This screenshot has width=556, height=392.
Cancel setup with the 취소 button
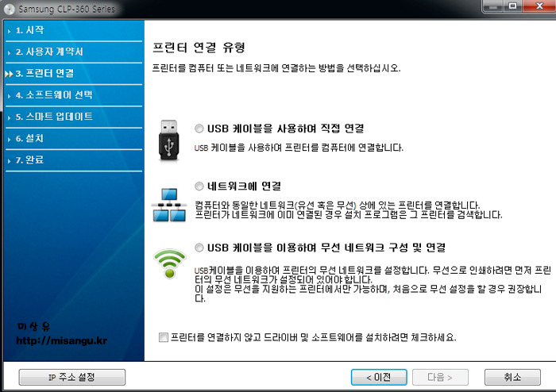(x=512, y=377)
